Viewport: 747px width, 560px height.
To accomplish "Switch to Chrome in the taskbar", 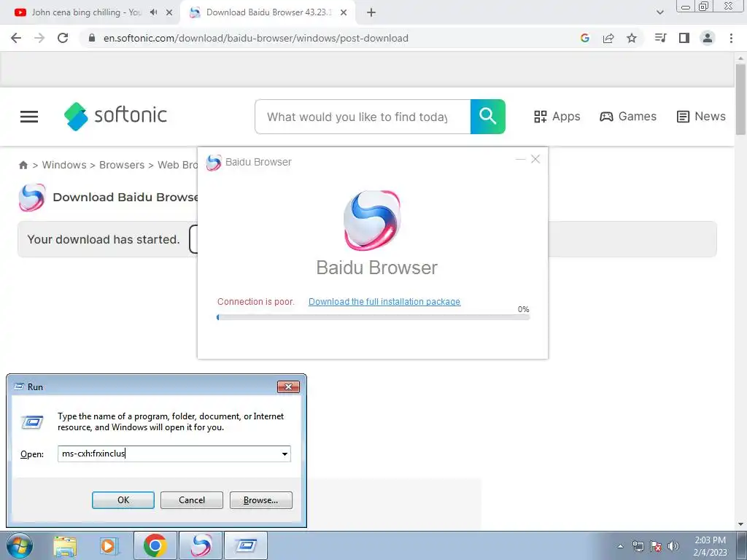I will (155, 545).
